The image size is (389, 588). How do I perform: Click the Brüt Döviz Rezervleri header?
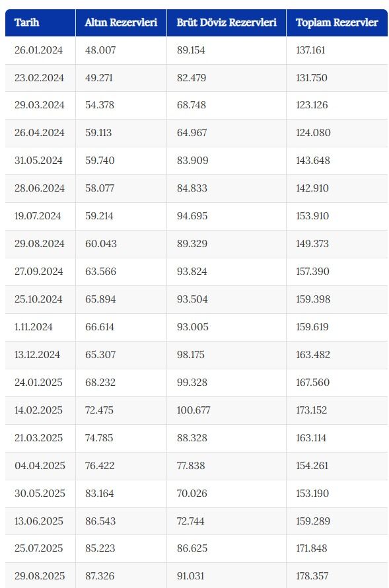pyautogui.click(x=227, y=22)
